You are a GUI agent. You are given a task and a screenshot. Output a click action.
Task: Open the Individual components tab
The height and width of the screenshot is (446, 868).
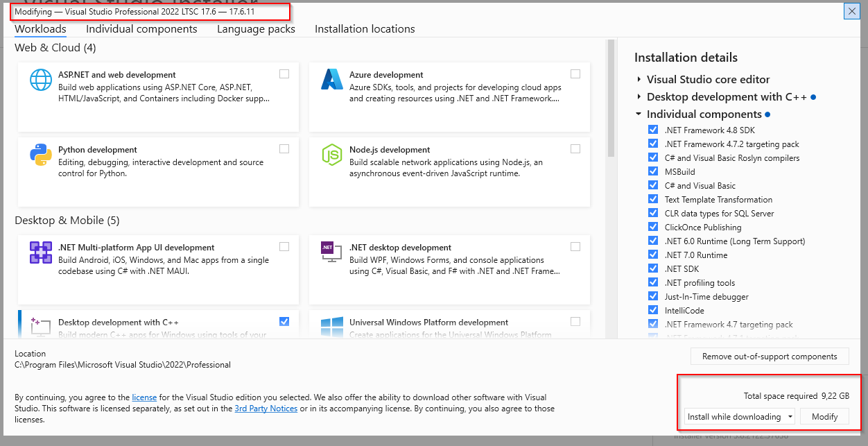pyautogui.click(x=141, y=29)
